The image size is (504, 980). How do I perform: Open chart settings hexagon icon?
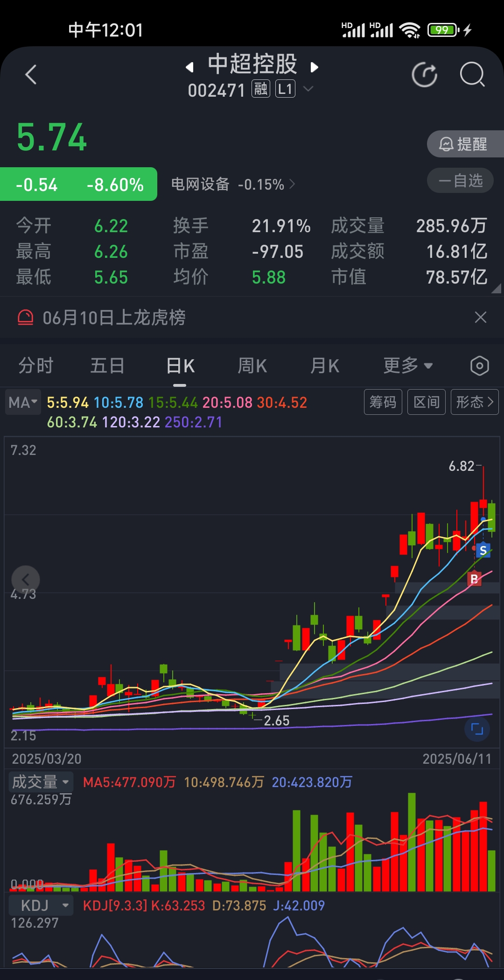coord(480,366)
